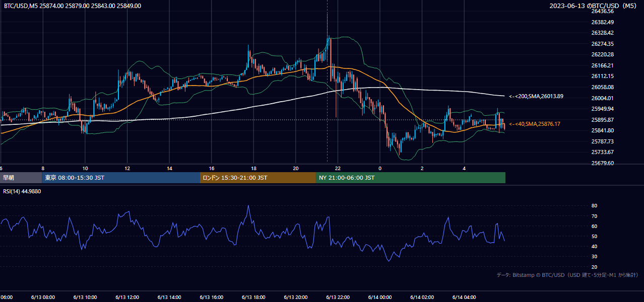This screenshot has width=644, height=302.
Task: Click the bottom date label 6/13 14:00
Action: click(x=169, y=297)
